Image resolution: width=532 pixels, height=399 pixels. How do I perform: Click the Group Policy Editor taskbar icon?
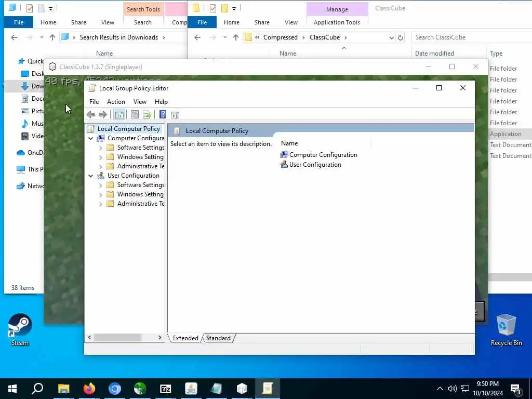coord(268,389)
